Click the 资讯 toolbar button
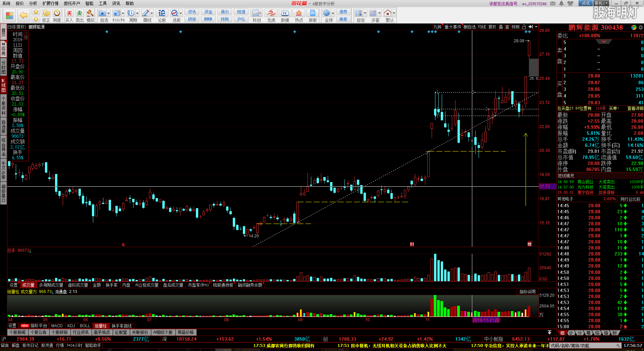 click(x=192, y=12)
